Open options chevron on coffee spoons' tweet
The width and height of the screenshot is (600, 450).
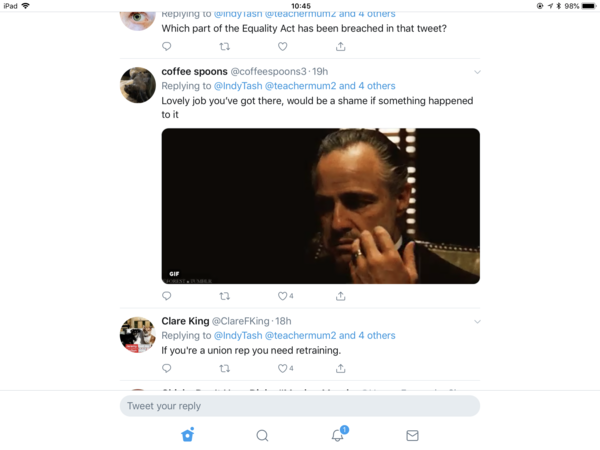coord(477,72)
